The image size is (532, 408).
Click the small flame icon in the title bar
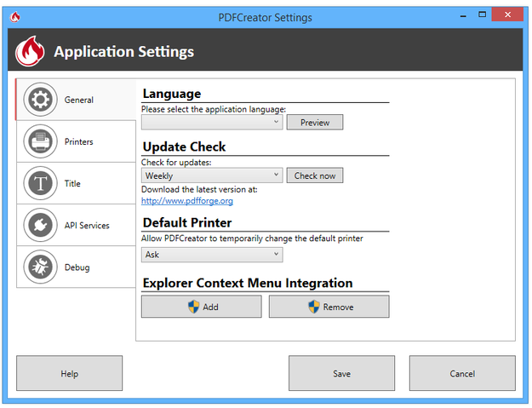15,17
